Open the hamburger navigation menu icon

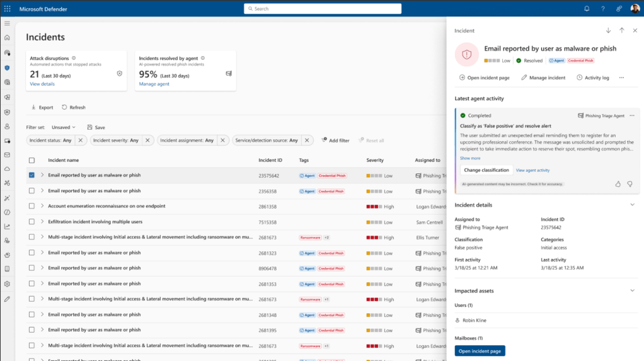tap(7, 23)
